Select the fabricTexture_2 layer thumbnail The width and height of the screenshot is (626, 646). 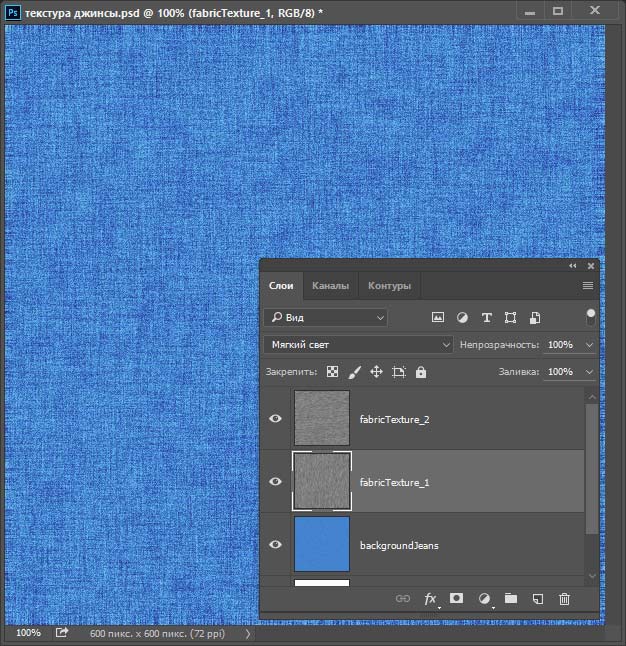click(322, 418)
